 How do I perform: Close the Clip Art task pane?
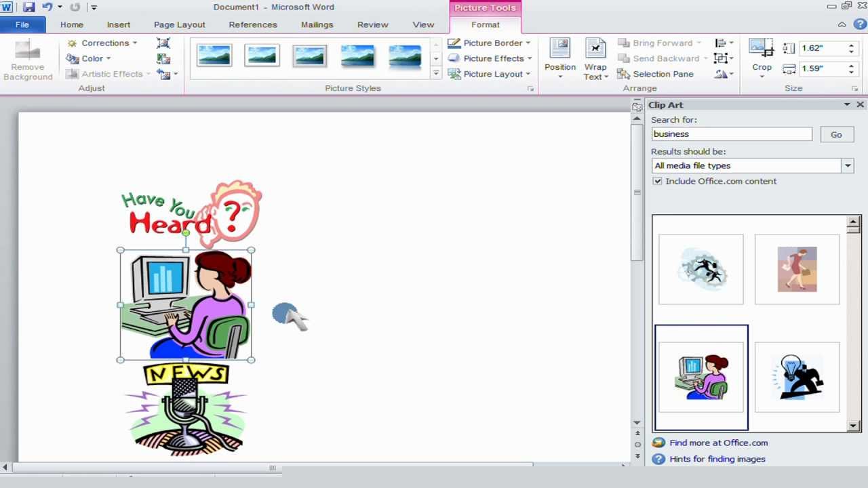click(861, 105)
